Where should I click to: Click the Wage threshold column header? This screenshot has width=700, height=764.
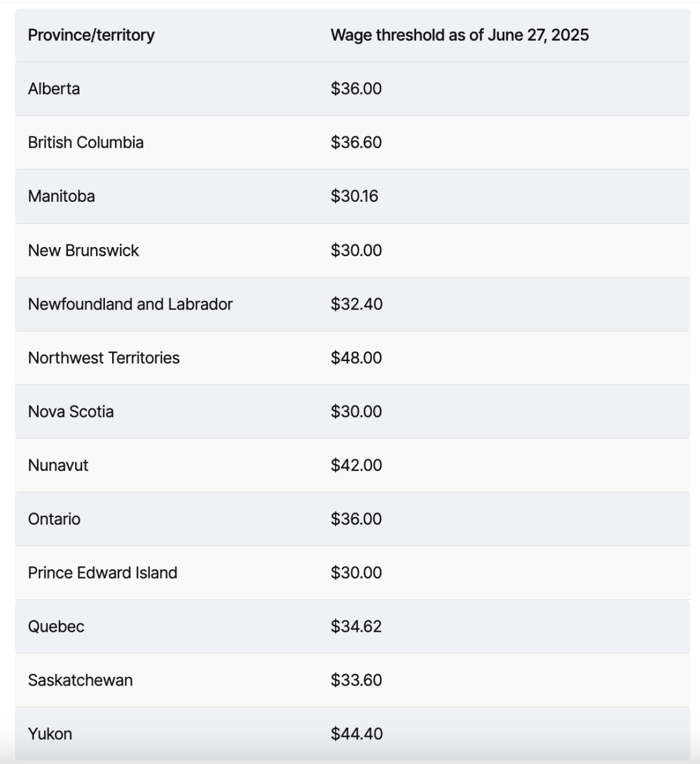[459, 35]
